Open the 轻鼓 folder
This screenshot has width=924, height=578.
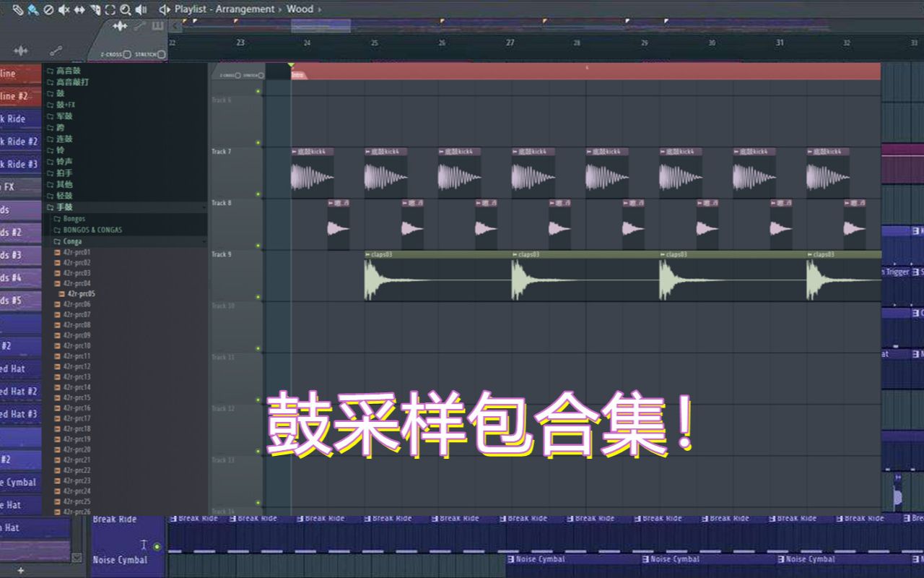60,195
